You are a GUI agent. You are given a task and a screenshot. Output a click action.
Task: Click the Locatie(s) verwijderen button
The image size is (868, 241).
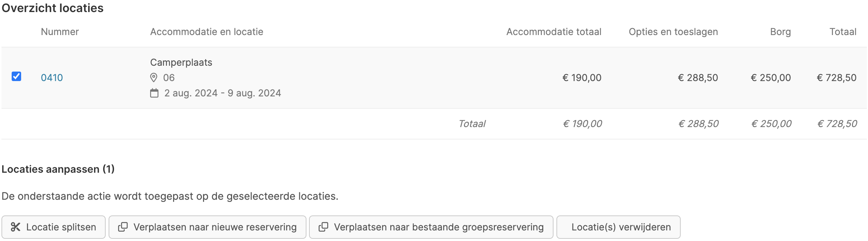[618, 227]
